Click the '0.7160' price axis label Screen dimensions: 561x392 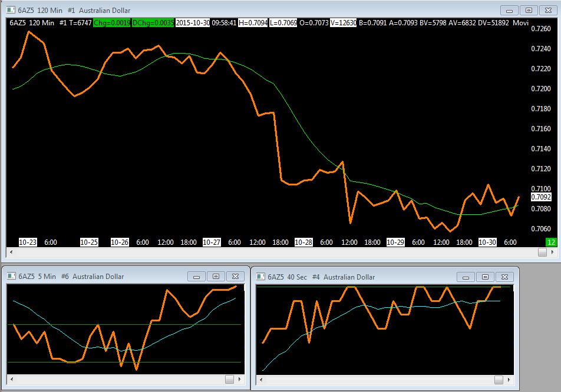click(x=541, y=129)
